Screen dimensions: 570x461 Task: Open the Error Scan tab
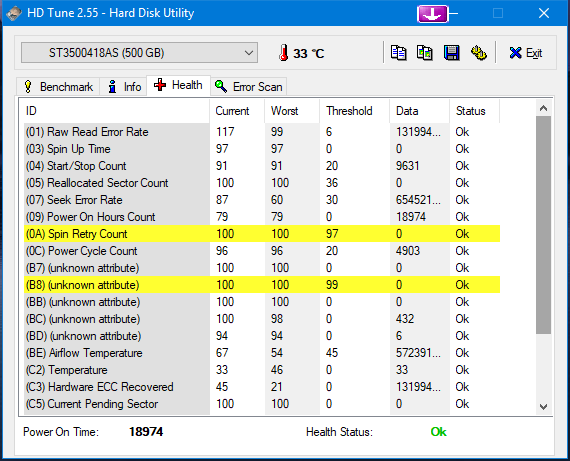(248, 87)
